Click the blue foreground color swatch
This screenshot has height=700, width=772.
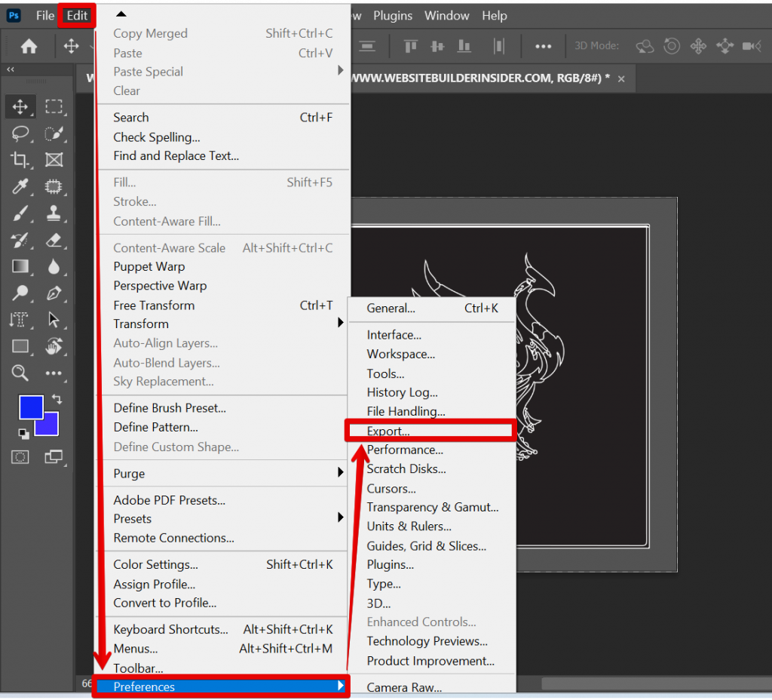31,407
